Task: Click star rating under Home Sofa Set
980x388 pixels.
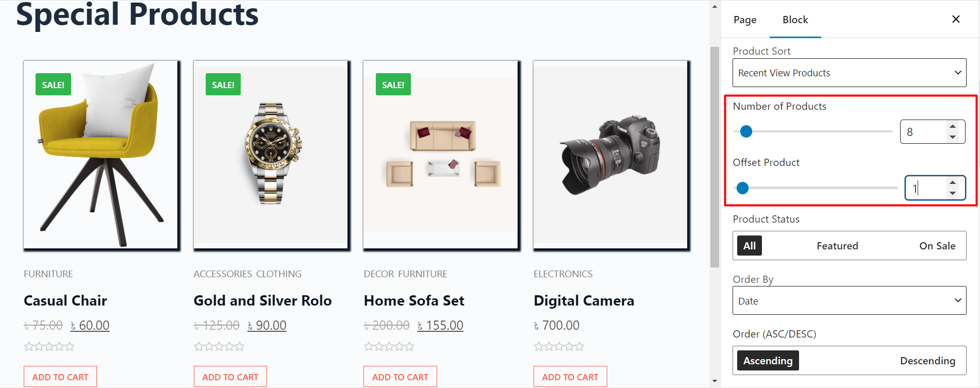Action: (x=389, y=346)
